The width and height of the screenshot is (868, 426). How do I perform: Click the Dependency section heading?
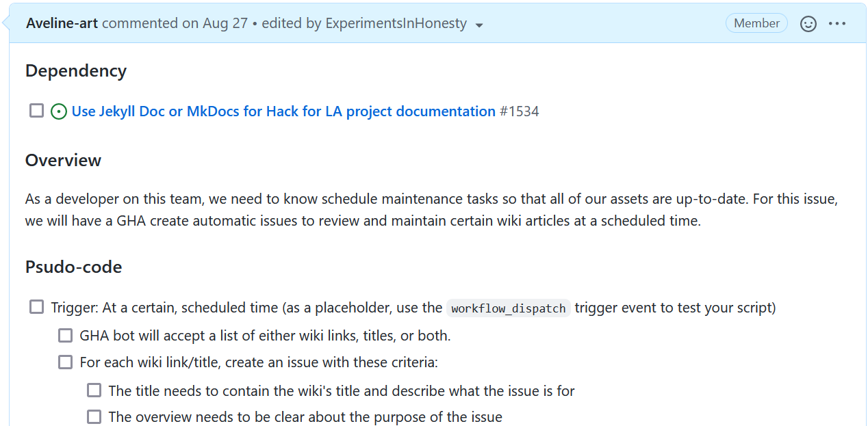pyautogui.click(x=76, y=71)
